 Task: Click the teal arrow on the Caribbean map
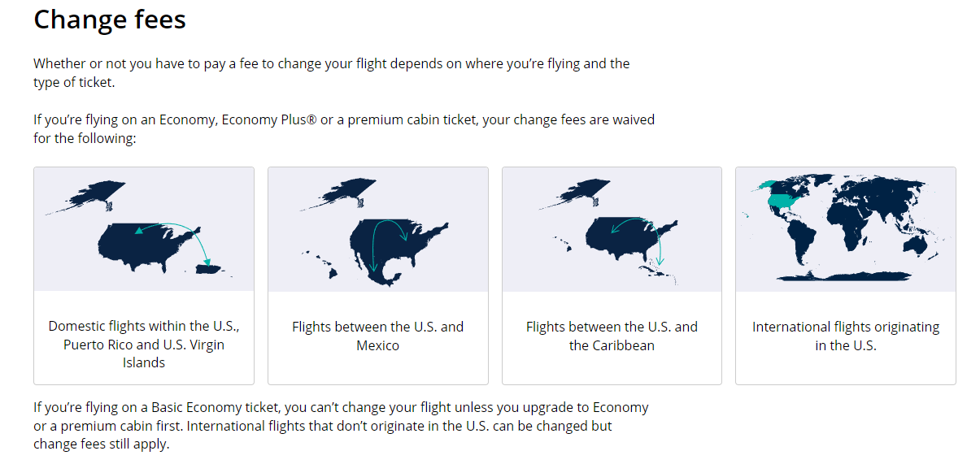(x=638, y=240)
